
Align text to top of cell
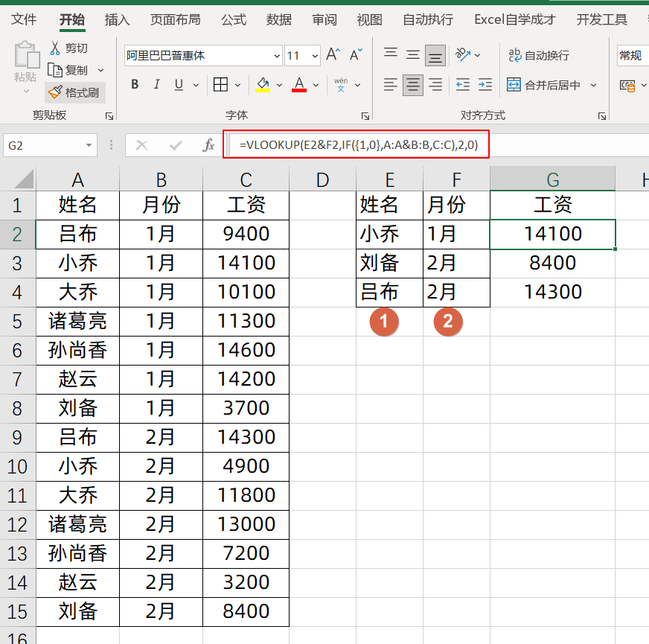(x=390, y=54)
